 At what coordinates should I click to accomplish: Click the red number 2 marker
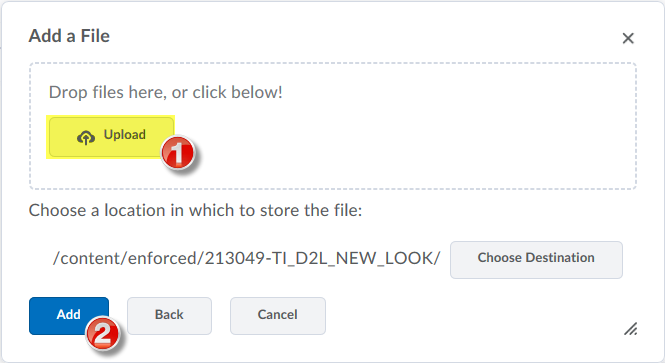tap(102, 334)
